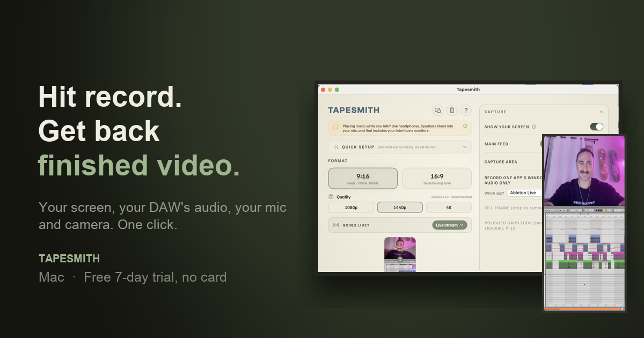Choose 1440p quality
The height and width of the screenshot is (338, 644).
coord(400,207)
